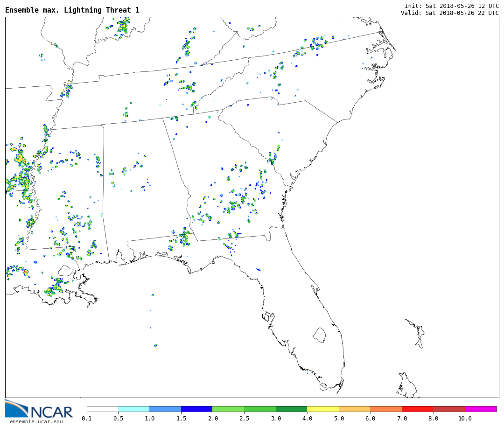
Task: Click the yellow 4.0–5.0 color bar segment
Action: pyautogui.click(x=323, y=409)
